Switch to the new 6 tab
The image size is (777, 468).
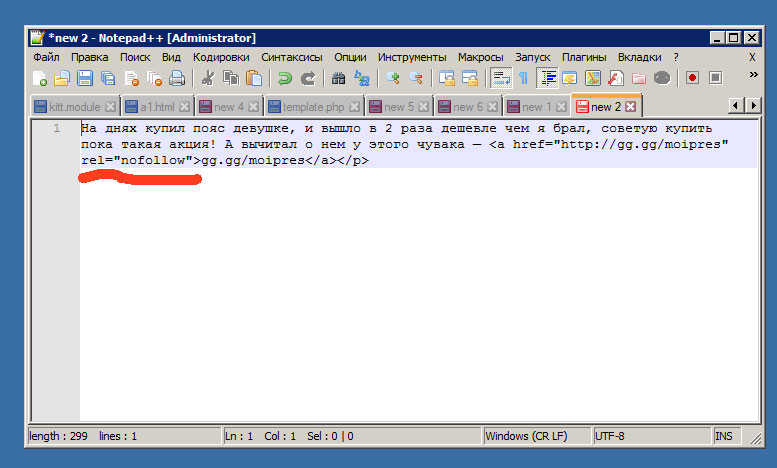[x=467, y=107]
